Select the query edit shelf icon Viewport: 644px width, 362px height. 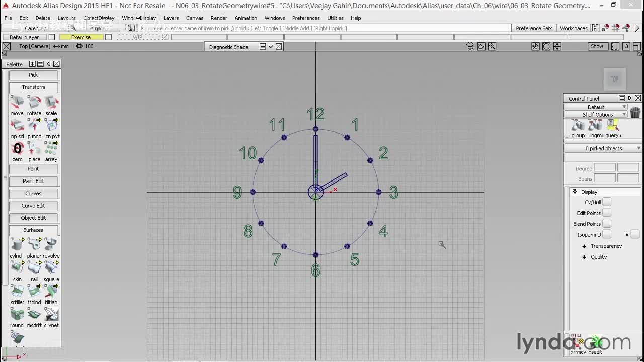coord(612,126)
